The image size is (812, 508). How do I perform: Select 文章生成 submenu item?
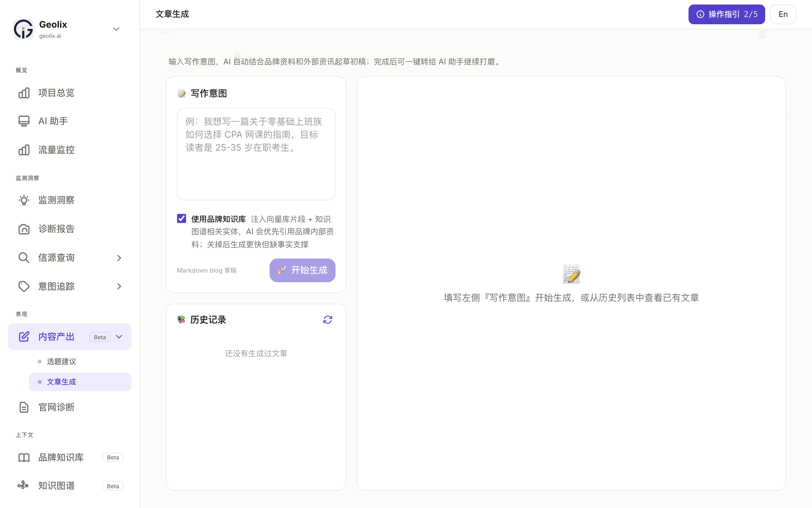pos(80,382)
